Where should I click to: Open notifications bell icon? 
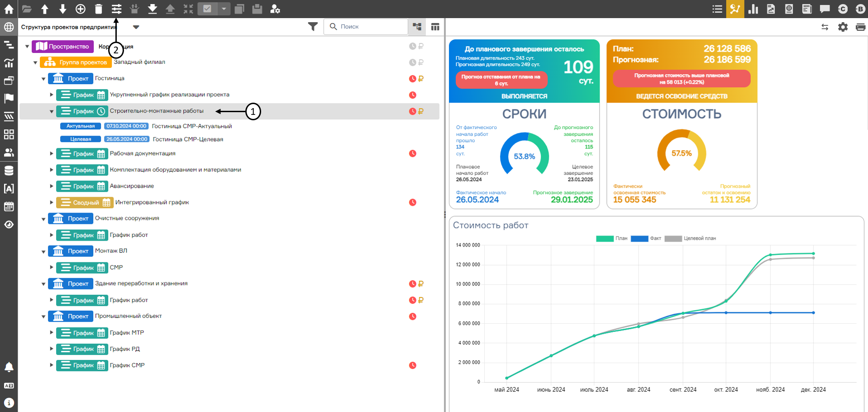(9, 367)
